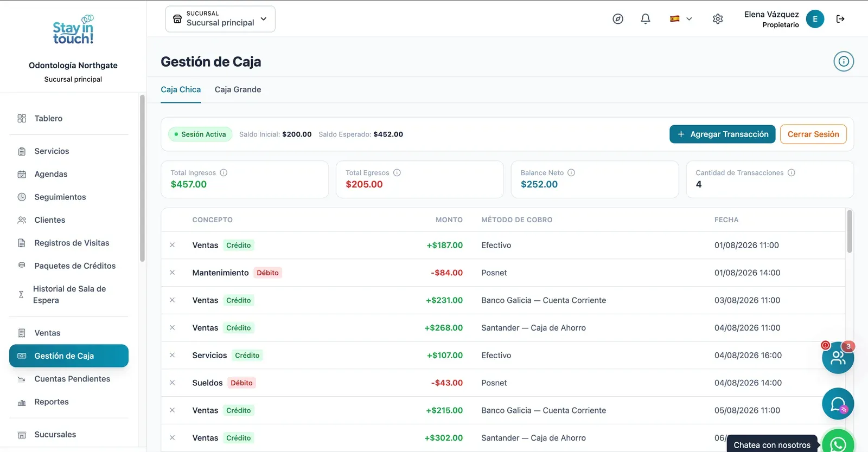The height and width of the screenshot is (452, 868).
Task: Remove the Servicios +$107.00 transaction
Action: [x=172, y=355]
